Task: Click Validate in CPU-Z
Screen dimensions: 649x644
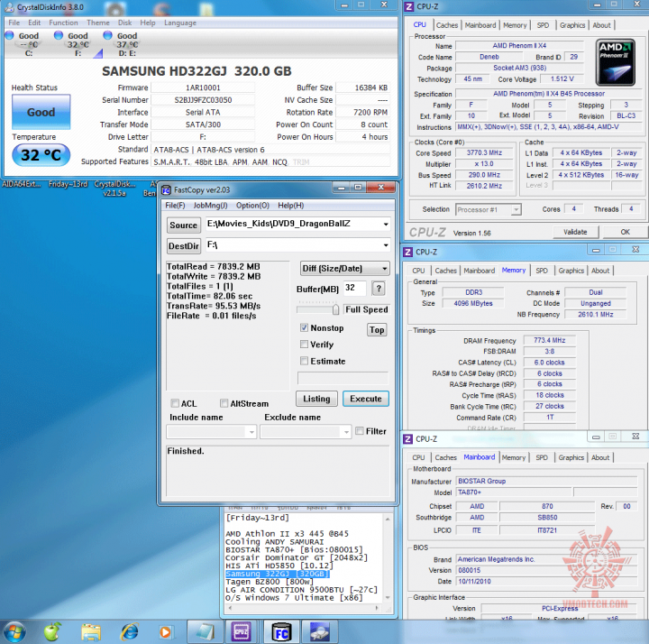Action: click(575, 232)
